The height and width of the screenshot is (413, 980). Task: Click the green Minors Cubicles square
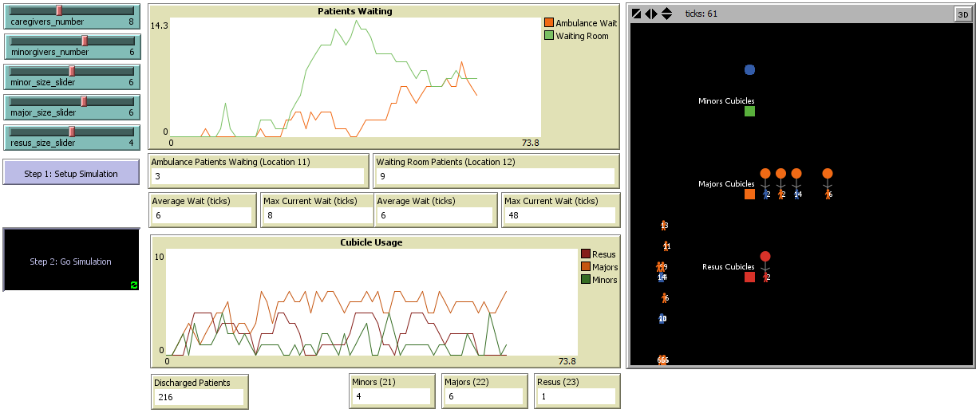point(749,112)
